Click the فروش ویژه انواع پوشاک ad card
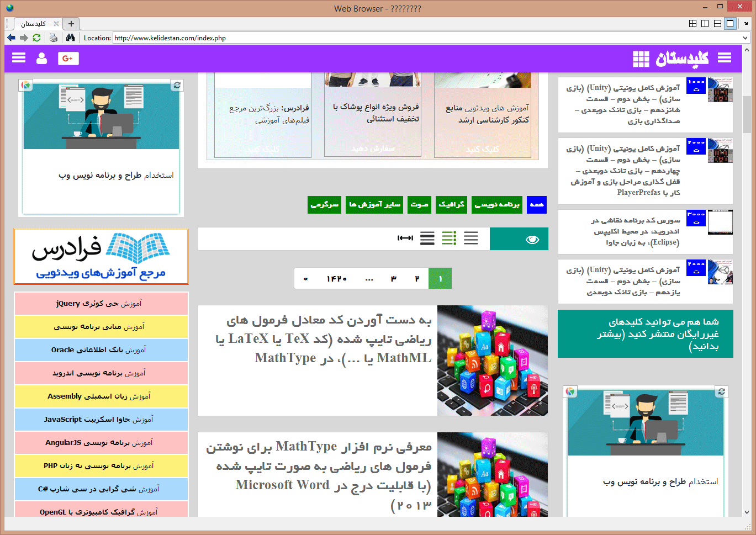Screen dimensions: 756x535 (x=373, y=115)
